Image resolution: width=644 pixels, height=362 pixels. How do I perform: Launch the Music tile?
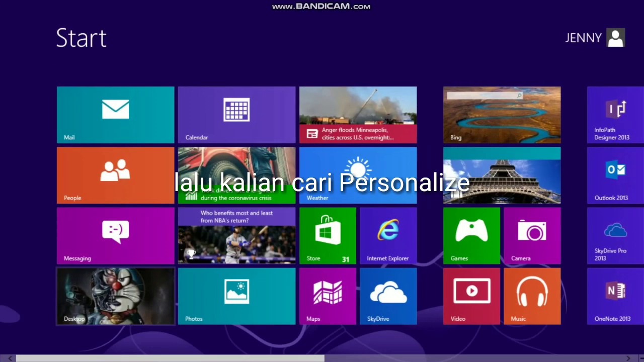[532, 296]
